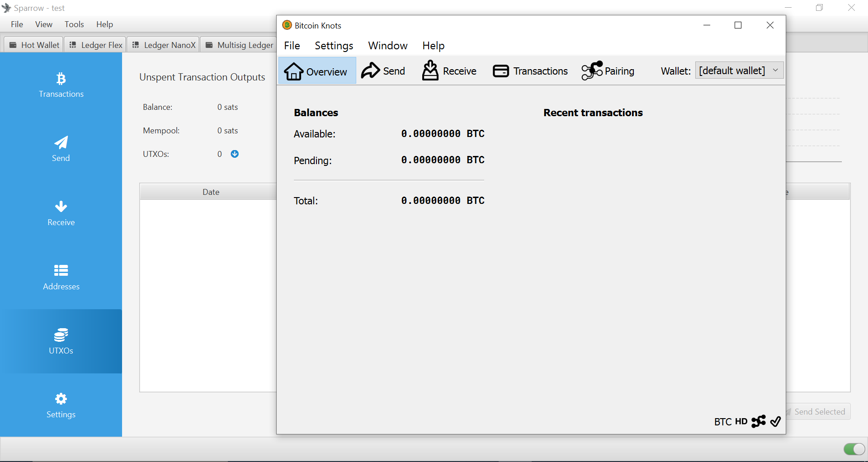Switch to Ledger NanoX tab
The height and width of the screenshot is (462, 868).
(164, 45)
